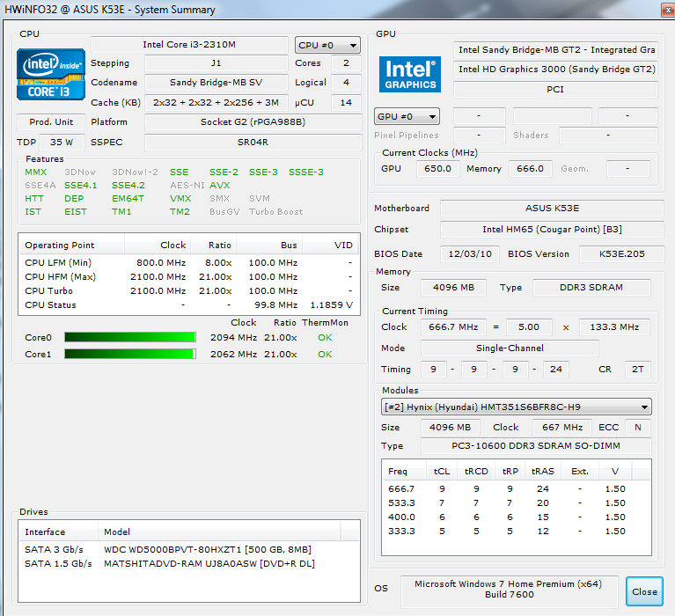Click the 2062 MHz Core1 clock value
Screen dimensions: 675x616
233,355
